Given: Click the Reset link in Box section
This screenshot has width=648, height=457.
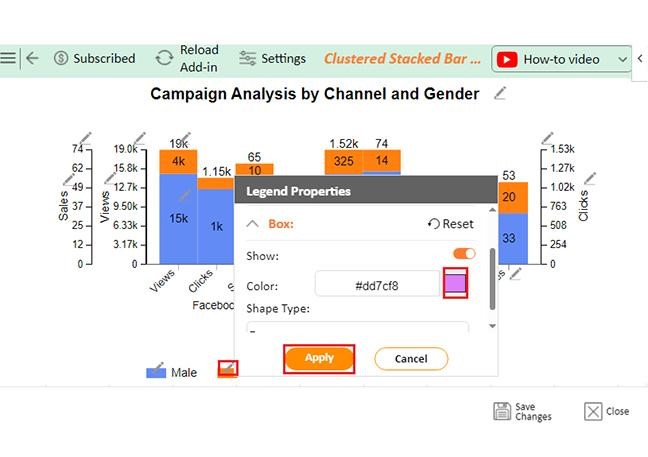Looking at the screenshot, I should (x=450, y=224).
